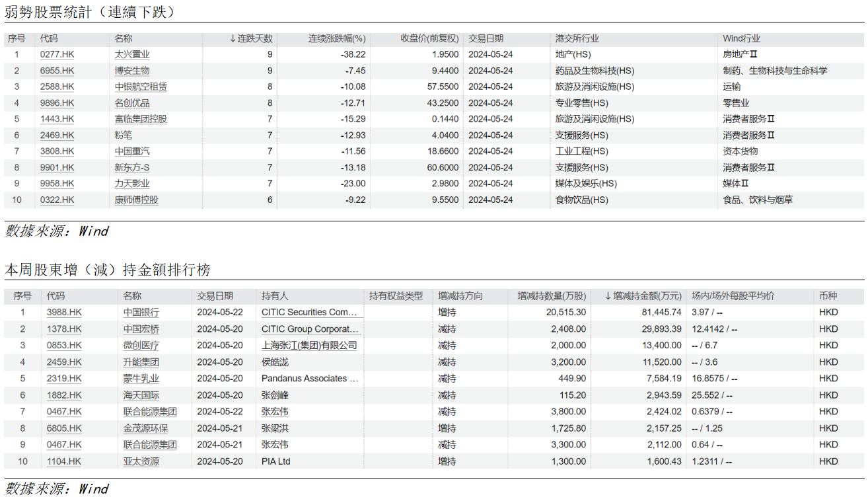The height and width of the screenshot is (499, 868).
Task: Sort by 增减持金额(万元) column header
Action: [x=643, y=296]
